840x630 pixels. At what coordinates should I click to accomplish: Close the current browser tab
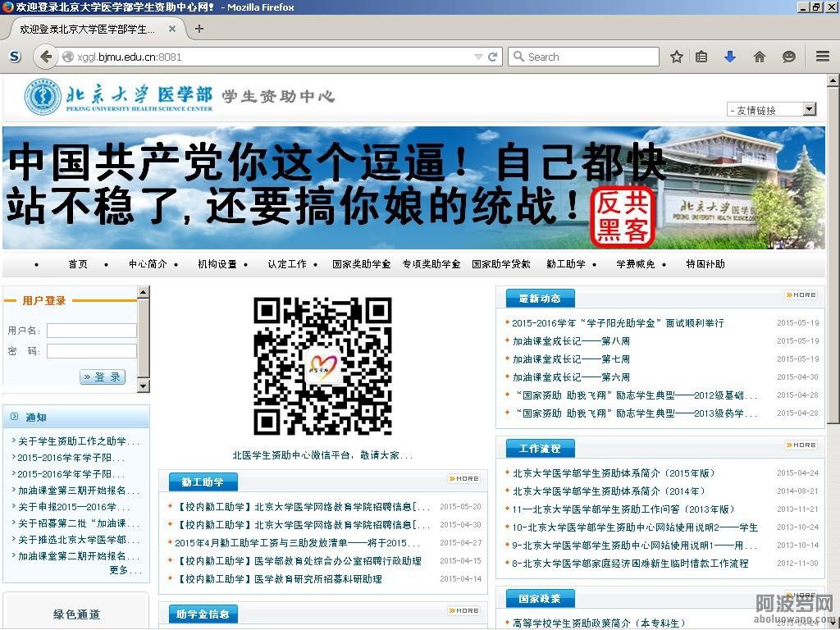172,29
